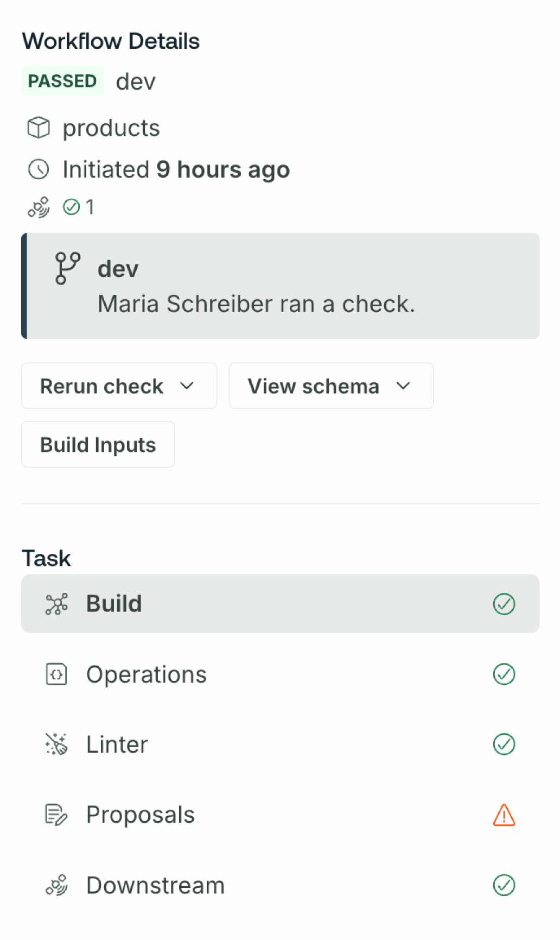The image size is (560, 940).
Task: Click Operations' green success checkmark
Action: pos(504,674)
